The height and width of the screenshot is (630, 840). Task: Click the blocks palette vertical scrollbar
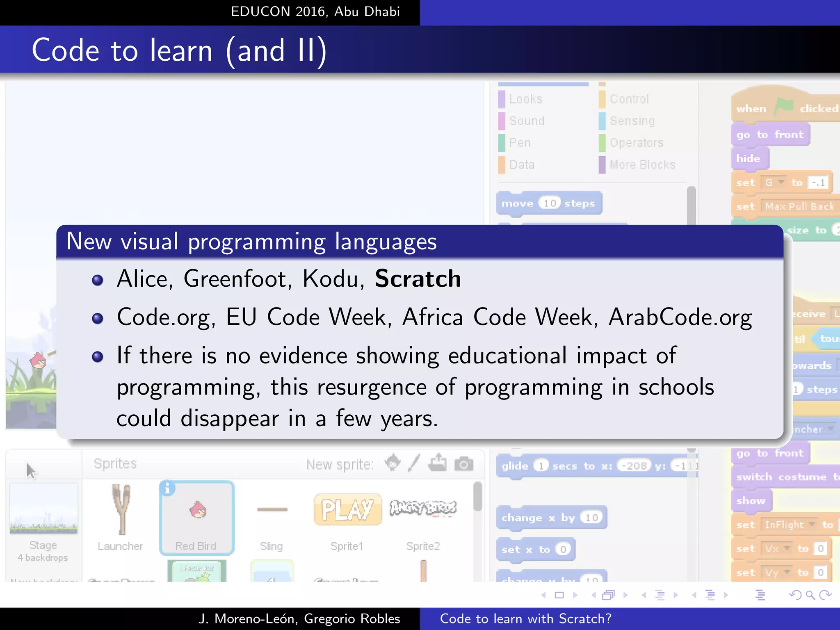click(x=692, y=205)
